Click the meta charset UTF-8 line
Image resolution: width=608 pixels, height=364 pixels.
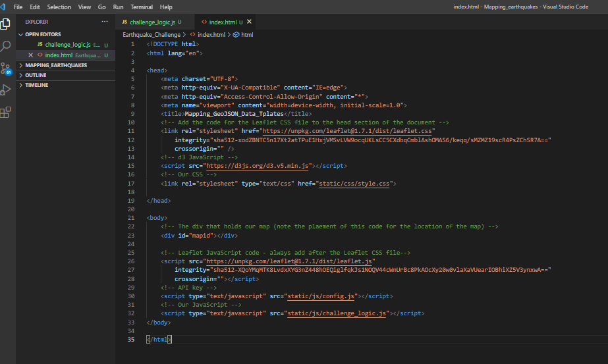(x=200, y=79)
